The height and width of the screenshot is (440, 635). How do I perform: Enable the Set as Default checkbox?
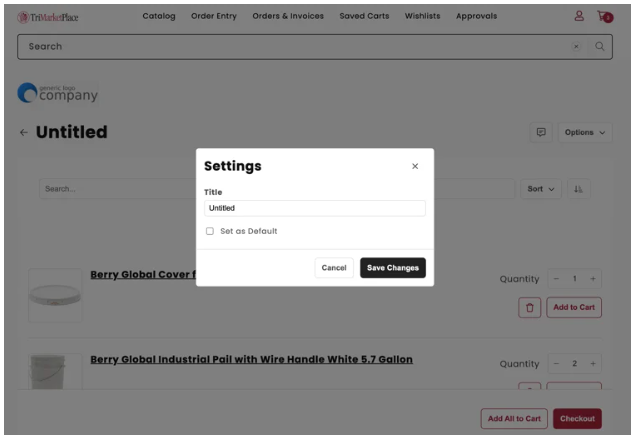coord(210,231)
